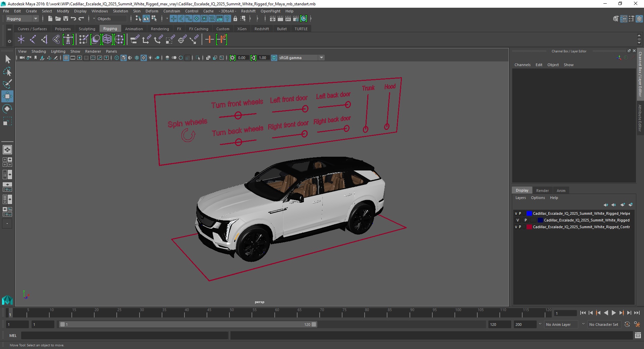Click the Lattice deformer shelf icon
Viewport: 644px width, 349px height.
(107, 40)
